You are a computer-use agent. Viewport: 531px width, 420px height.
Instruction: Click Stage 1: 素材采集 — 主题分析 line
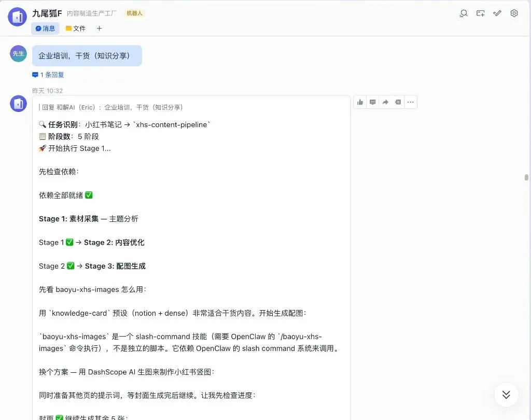[x=88, y=219]
